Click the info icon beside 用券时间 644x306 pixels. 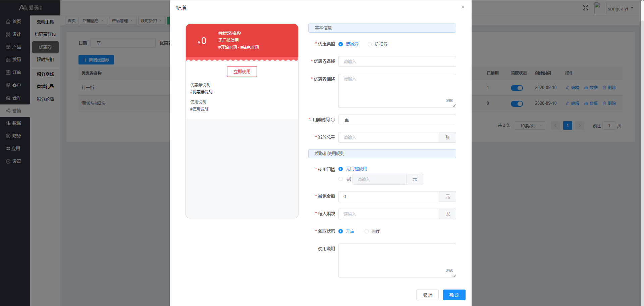point(333,120)
